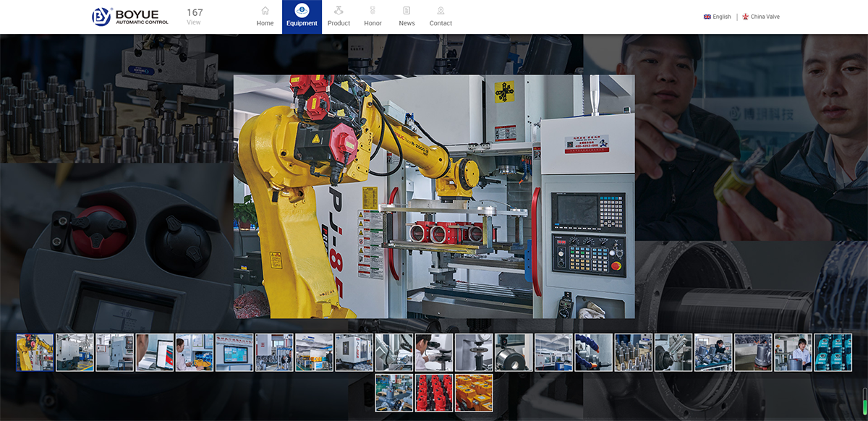
Task: Click the UK flag icon
Action: pos(707,17)
